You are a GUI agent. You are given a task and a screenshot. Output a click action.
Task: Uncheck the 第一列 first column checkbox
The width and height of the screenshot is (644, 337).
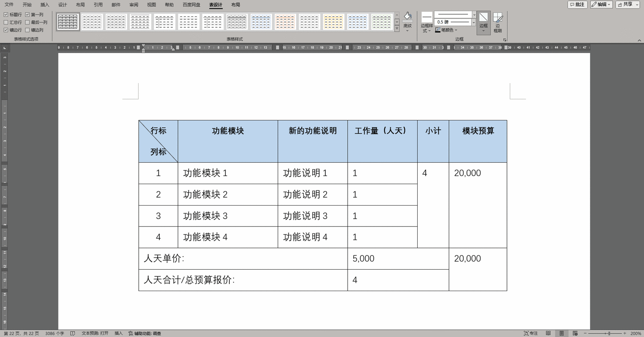(x=27, y=14)
